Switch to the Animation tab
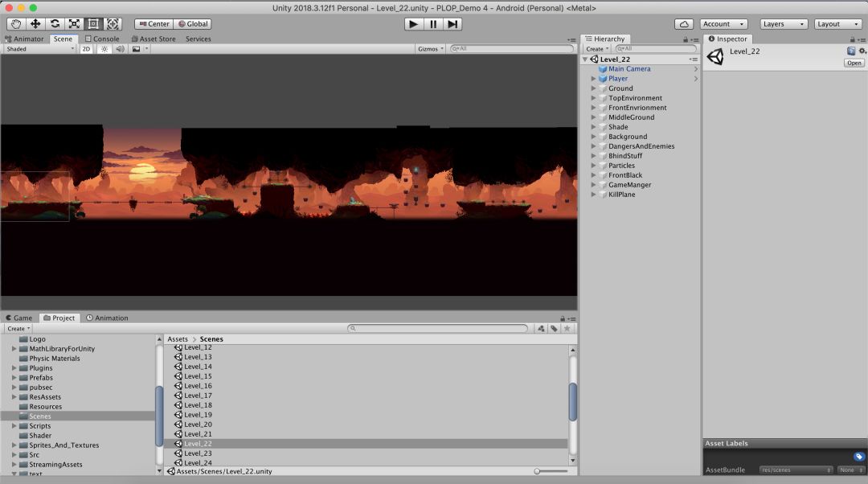The image size is (868, 484). (x=107, y=318)
